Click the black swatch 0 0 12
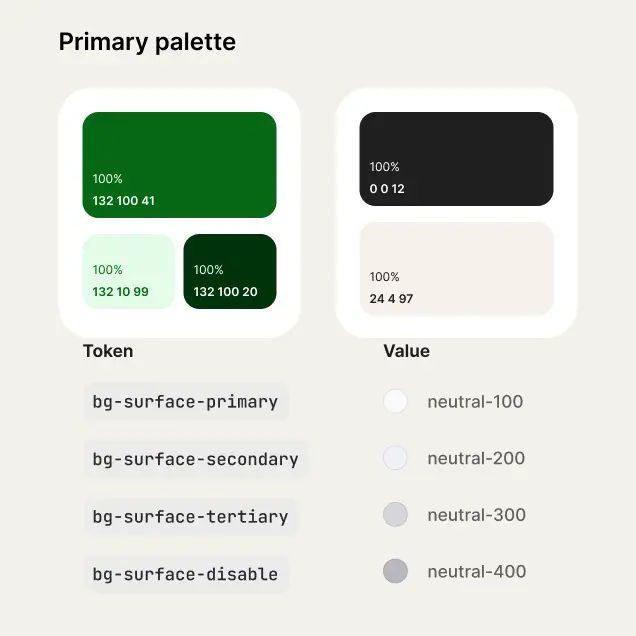The image size is (636, 636). [456, 159]
